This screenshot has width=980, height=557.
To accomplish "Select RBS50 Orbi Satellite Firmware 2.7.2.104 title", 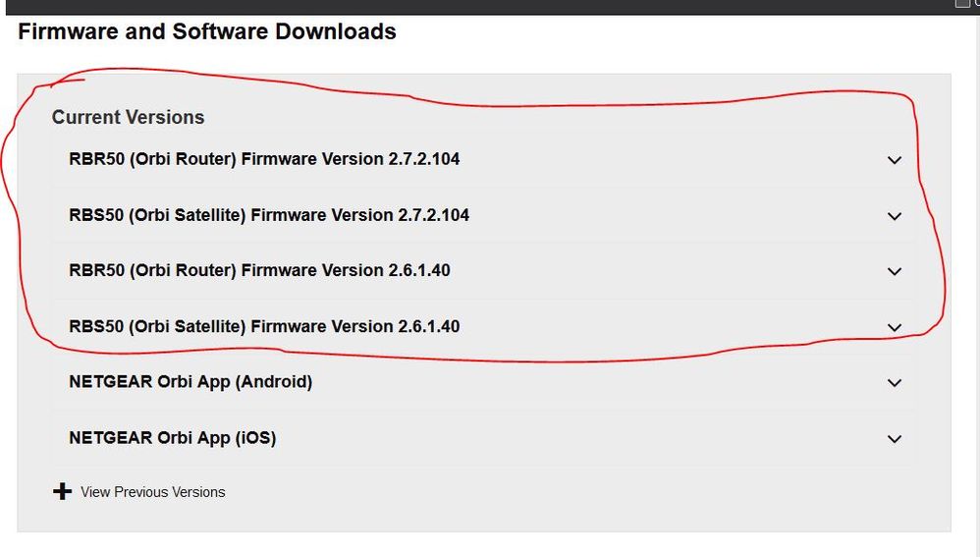I will [x=269, y=215].
